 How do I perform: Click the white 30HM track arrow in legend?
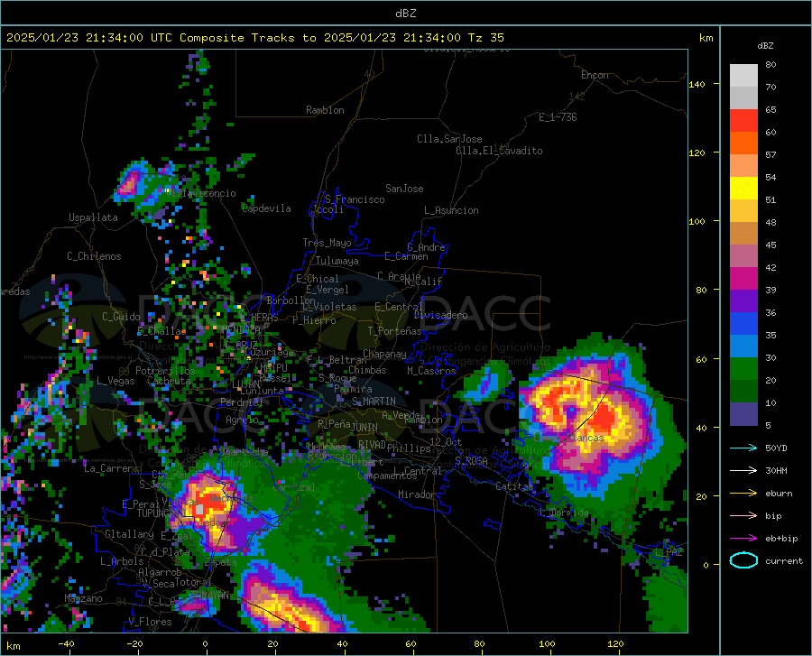tap(743, 471)
